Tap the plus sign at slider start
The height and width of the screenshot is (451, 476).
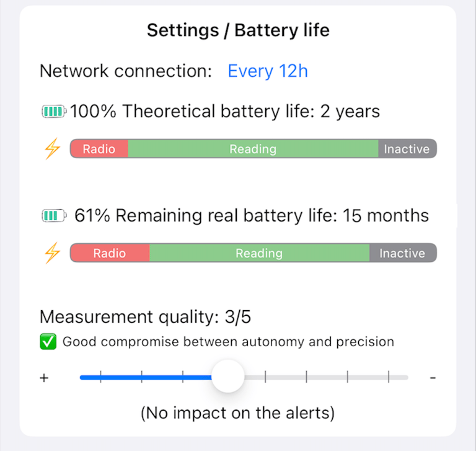coord(44,378)
